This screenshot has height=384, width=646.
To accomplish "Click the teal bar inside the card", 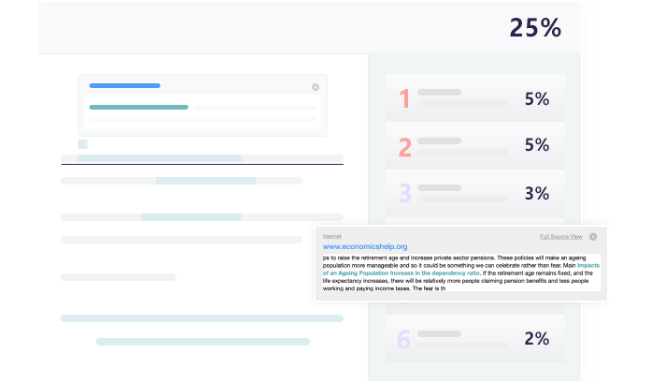I will pyautogui.click(x=139, y=107).
